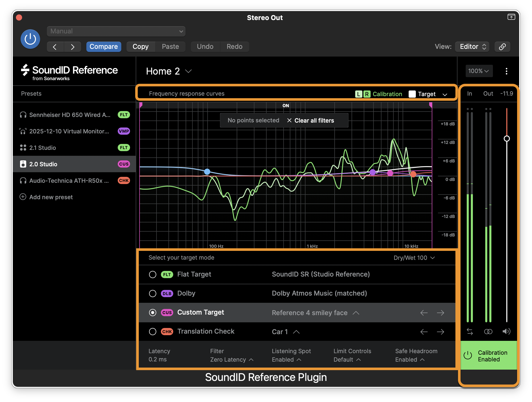Expand the Home 2 profile dropdown
This screenshot has height=402, width=532.
(169, 71)
